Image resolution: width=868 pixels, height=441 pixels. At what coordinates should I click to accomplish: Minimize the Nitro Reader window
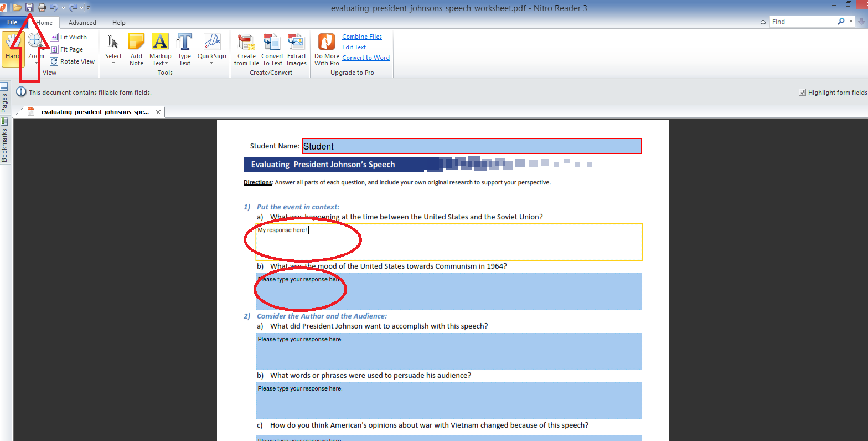(833, 4)
